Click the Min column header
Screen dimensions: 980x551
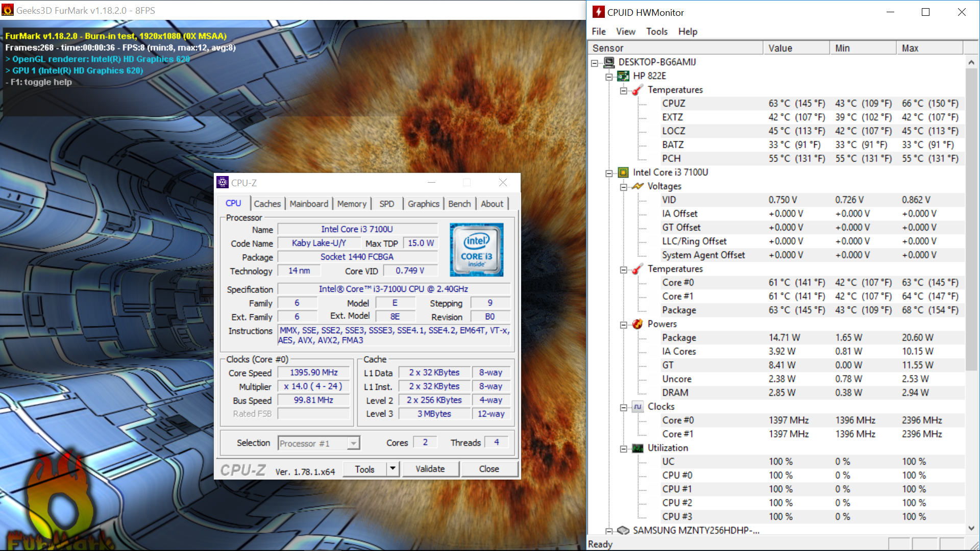point(863,48)
